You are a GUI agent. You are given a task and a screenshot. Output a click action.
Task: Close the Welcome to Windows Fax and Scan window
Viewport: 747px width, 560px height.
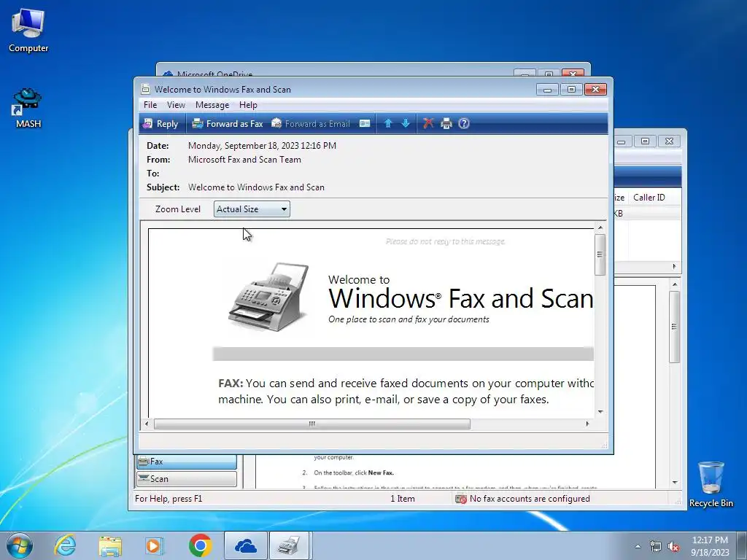(x=595, y=90)
